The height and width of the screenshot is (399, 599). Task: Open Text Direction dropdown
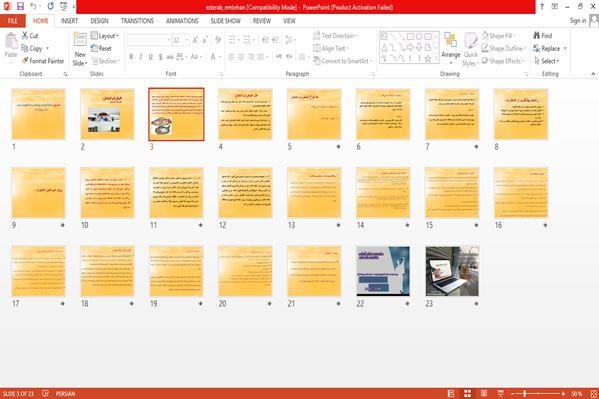coord(335,36)
